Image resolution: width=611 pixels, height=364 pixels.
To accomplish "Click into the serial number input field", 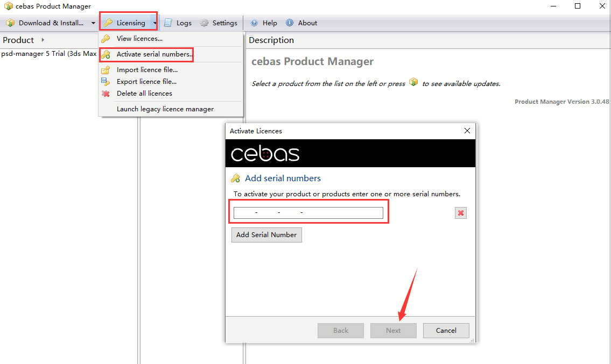I will (x=308, y=213).
